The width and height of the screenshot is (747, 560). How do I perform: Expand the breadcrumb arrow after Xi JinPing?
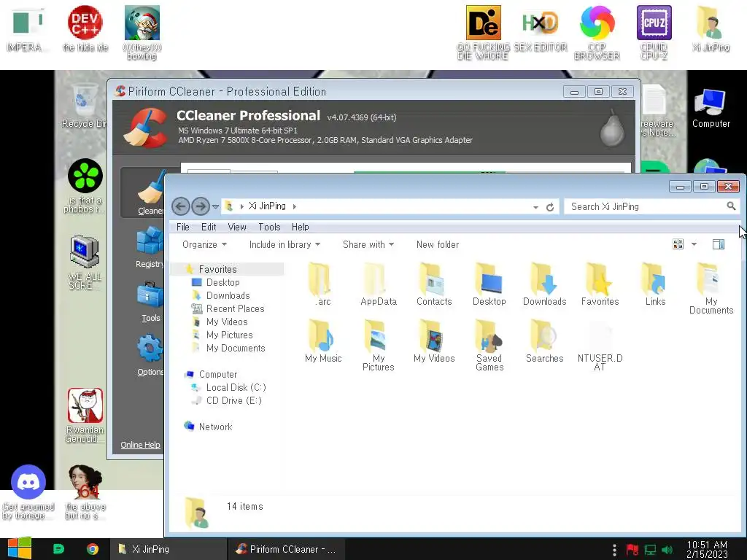(295, 206)
